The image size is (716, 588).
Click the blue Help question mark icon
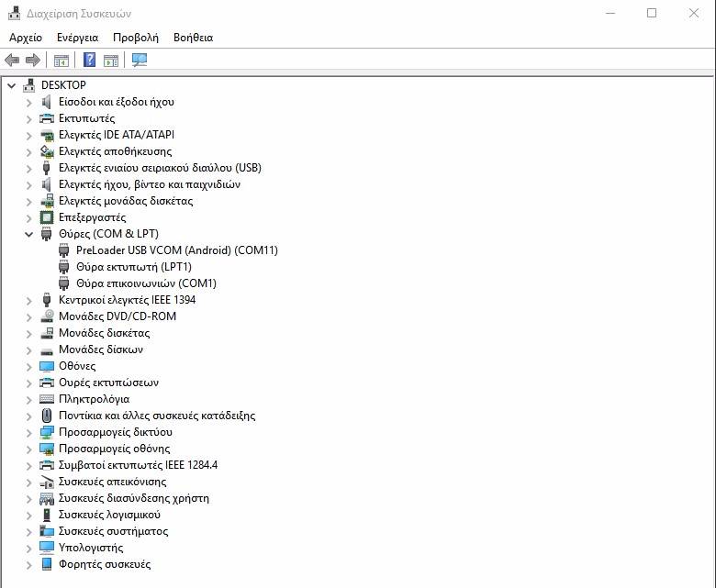(89, 61)
